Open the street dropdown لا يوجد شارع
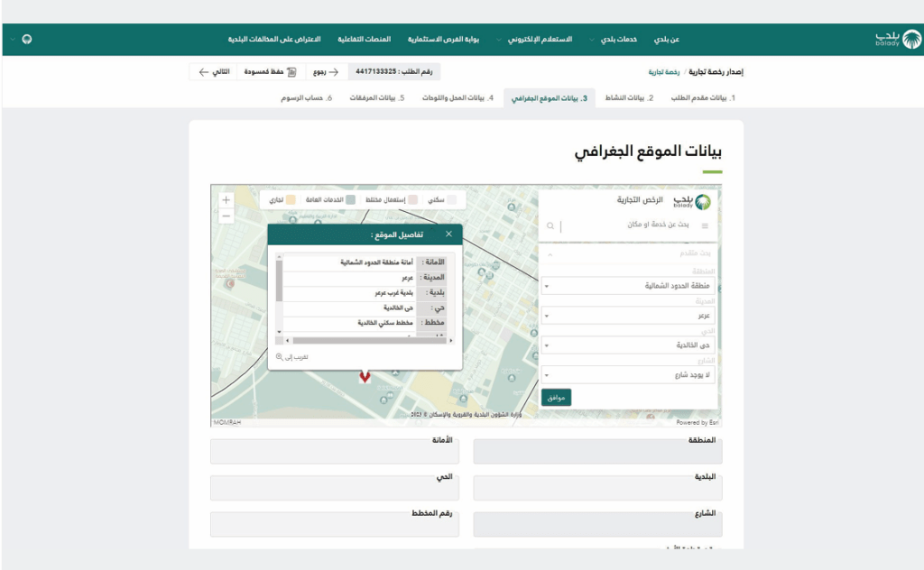This screenshot has height=570, width=924. 629,374
